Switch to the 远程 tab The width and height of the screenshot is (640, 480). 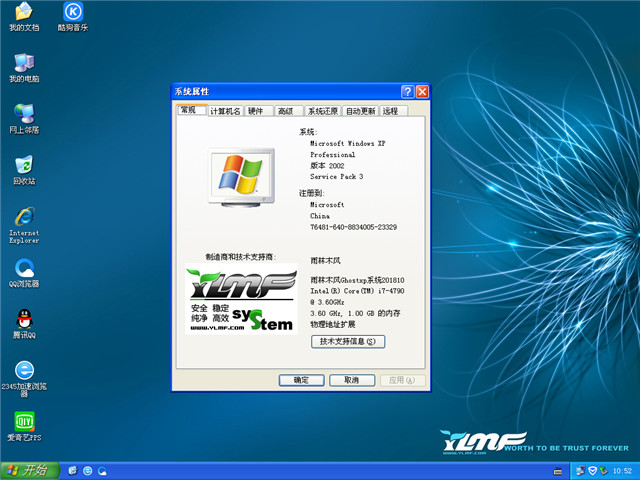(x=394, y=111)
